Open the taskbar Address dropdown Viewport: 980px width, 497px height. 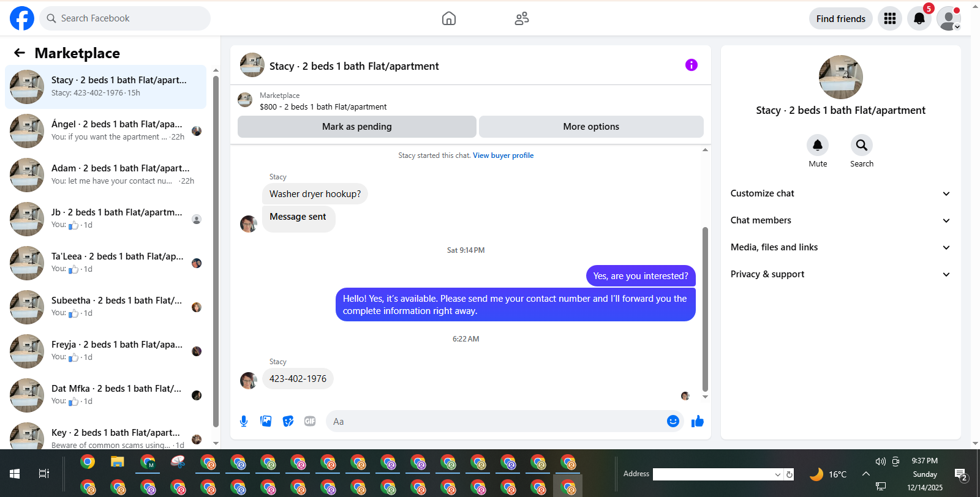pyautogui.click(x=778, y=474)
